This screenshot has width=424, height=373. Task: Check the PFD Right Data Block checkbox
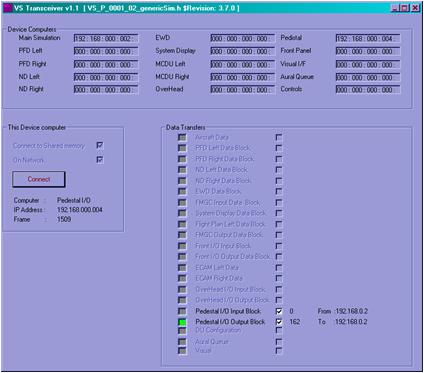[279, 159]
